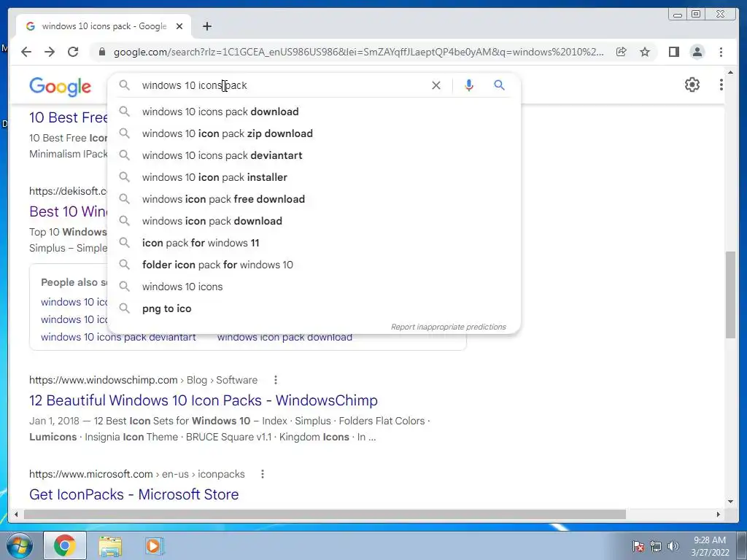Click the horizontal scroll left arrow
The height and width of the screenshot is (560, 747).
(x=16, y=514)
